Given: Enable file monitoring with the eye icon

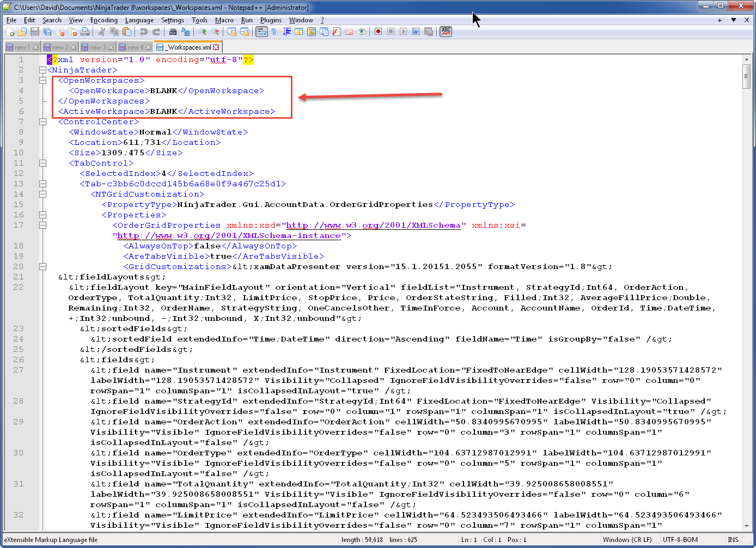Looking at the screenshot, I should (361, 32).
